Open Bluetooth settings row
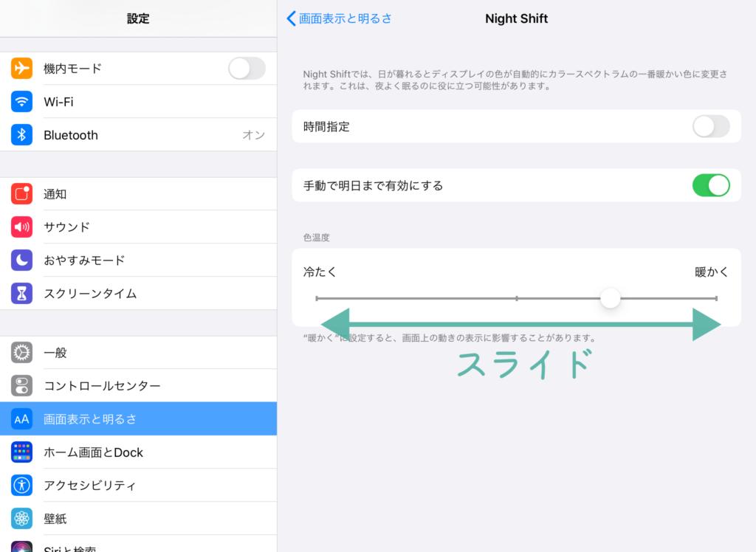 coord(138,135)
